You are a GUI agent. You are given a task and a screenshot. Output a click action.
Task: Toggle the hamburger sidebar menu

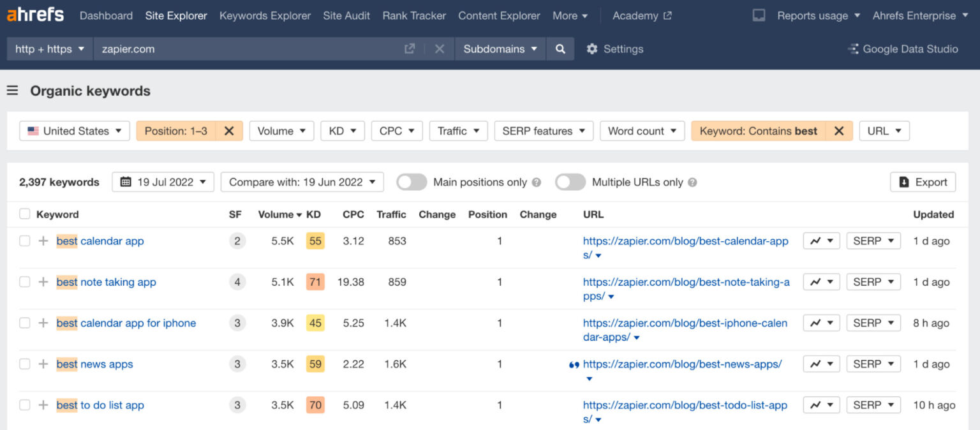(12, 91)
